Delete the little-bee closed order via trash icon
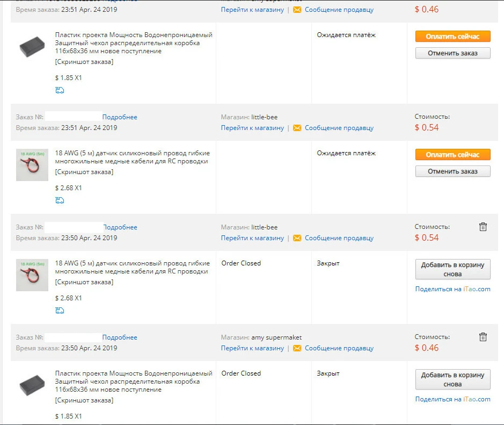 tap(483, 227)
